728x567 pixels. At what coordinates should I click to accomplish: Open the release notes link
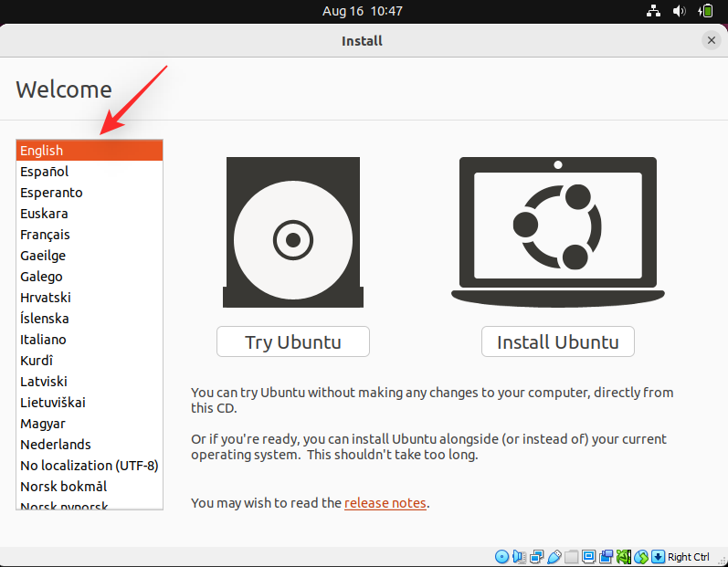tap(385, 503)
